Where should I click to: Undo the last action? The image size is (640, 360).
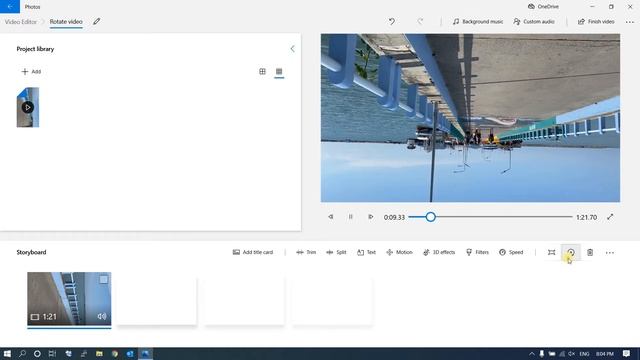391,22
